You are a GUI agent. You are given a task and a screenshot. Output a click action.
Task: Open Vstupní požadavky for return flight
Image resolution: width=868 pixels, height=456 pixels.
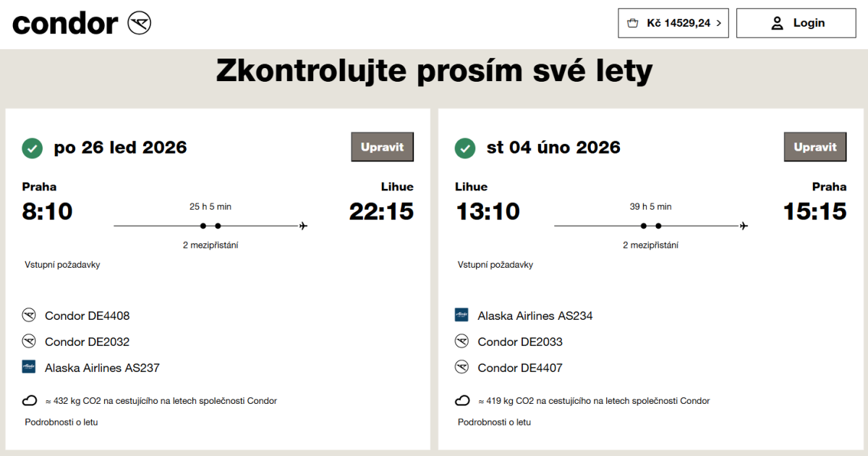pos(495,265)
